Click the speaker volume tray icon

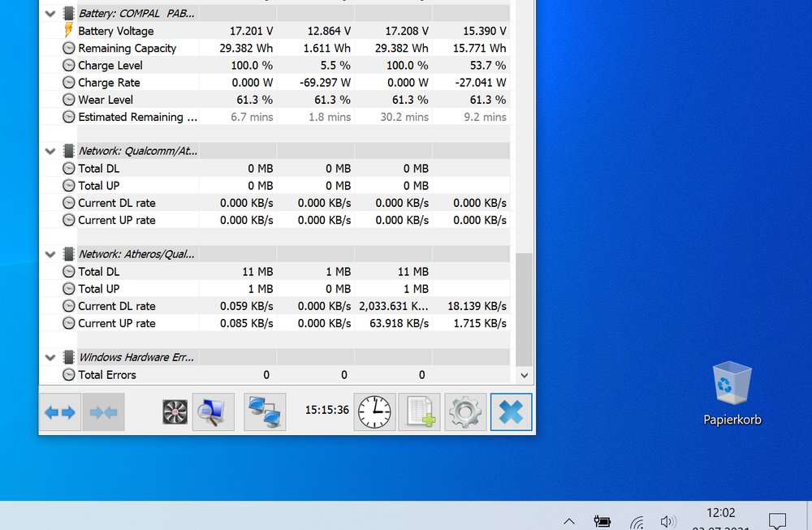coord(668,521)
